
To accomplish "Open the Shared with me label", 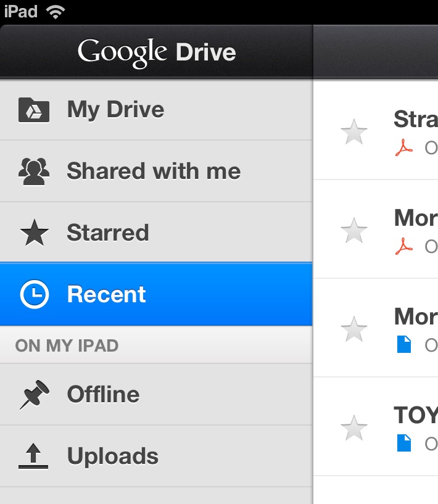I will (x=154, y=171).
